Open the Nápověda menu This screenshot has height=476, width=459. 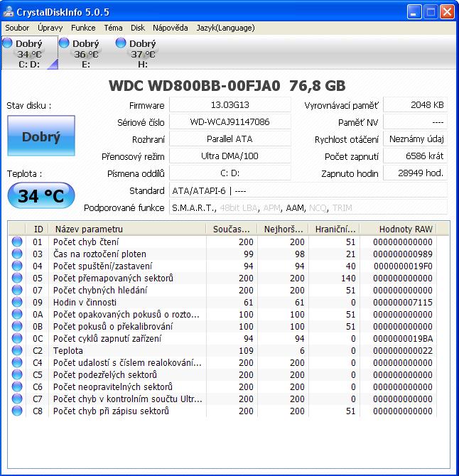[171, 28]
